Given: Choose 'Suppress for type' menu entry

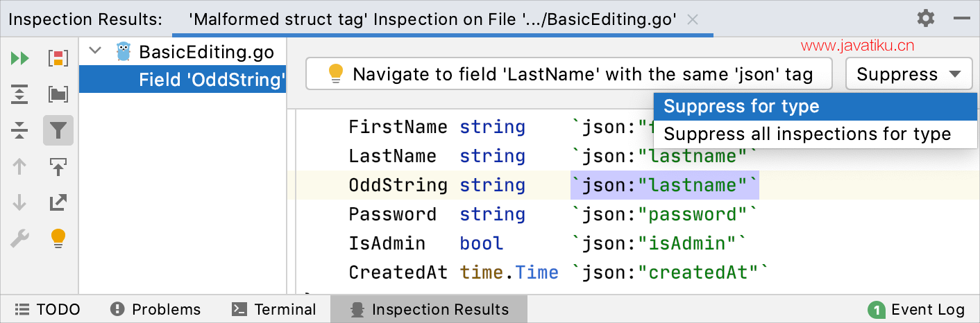Looking at the screenshot, I should 741,106.
